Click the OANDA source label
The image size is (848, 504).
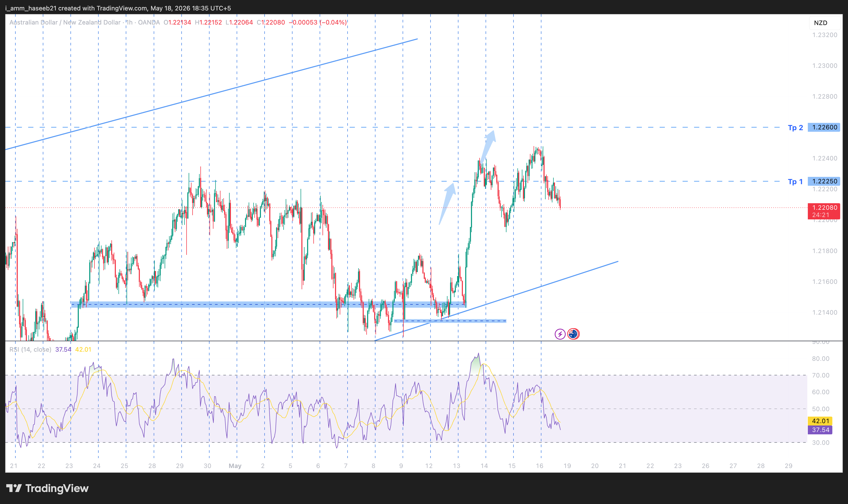tap(149, 22)
